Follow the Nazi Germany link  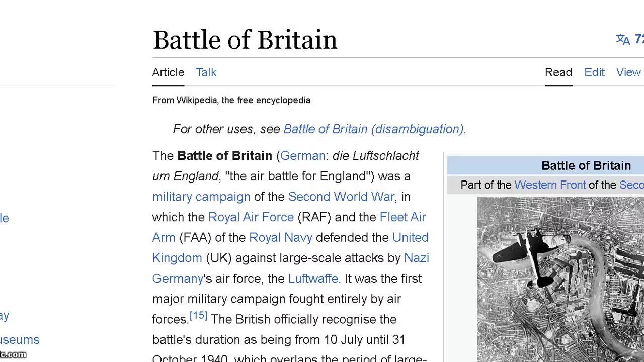416,258
